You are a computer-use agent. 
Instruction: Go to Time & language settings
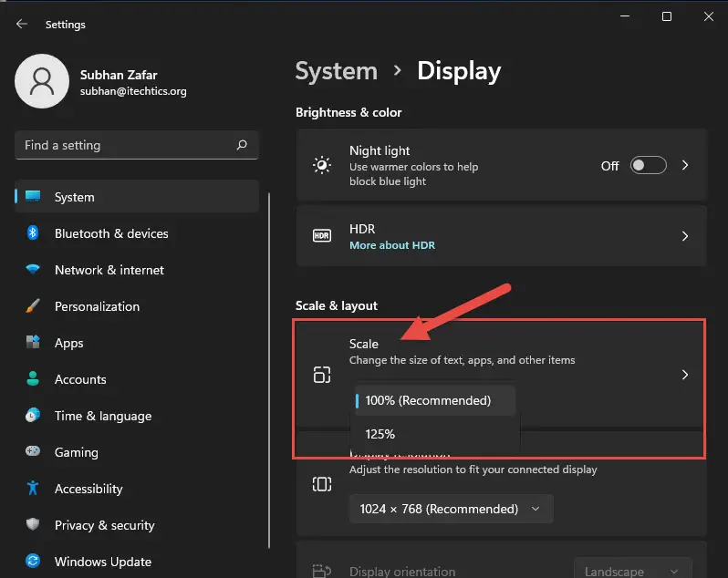[137, 416]
